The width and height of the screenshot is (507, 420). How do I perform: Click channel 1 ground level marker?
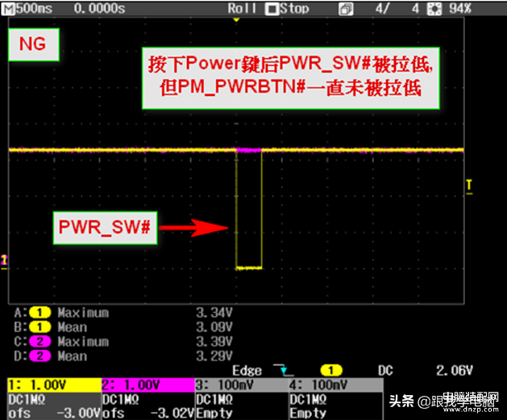tap(4, 261)
